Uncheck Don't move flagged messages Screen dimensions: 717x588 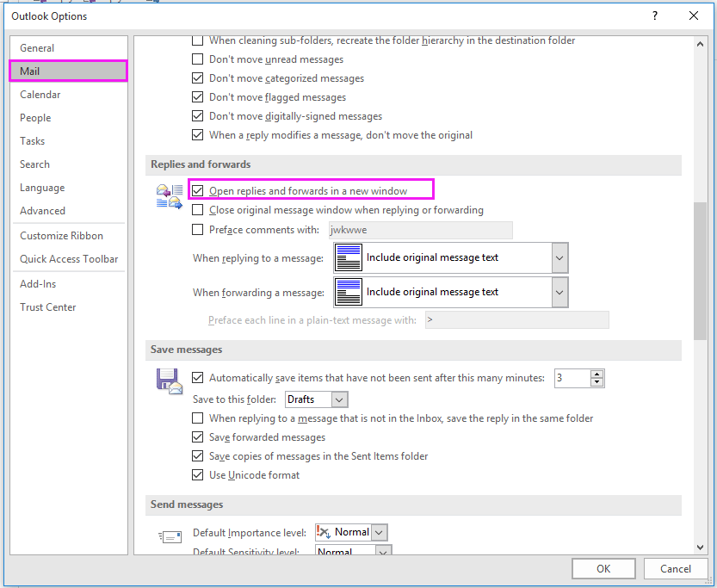tap(198, 97)
